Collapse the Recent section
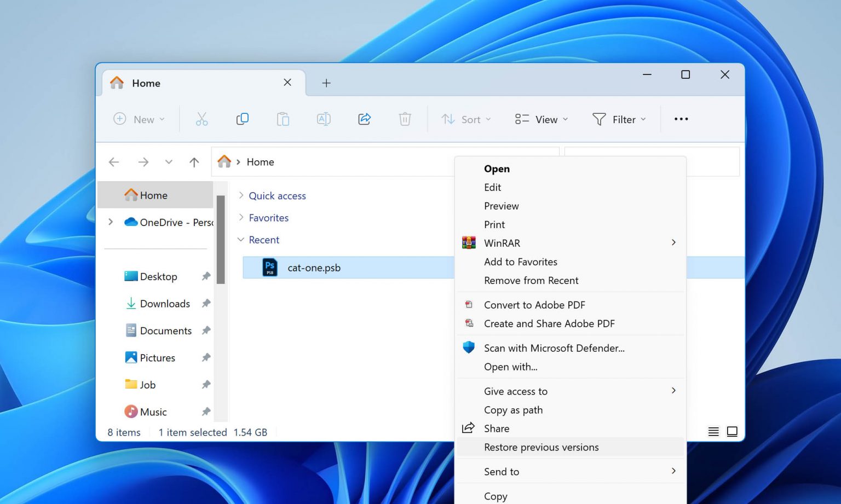841x504 pixels. pyautogui.click(x=241, y=240)
